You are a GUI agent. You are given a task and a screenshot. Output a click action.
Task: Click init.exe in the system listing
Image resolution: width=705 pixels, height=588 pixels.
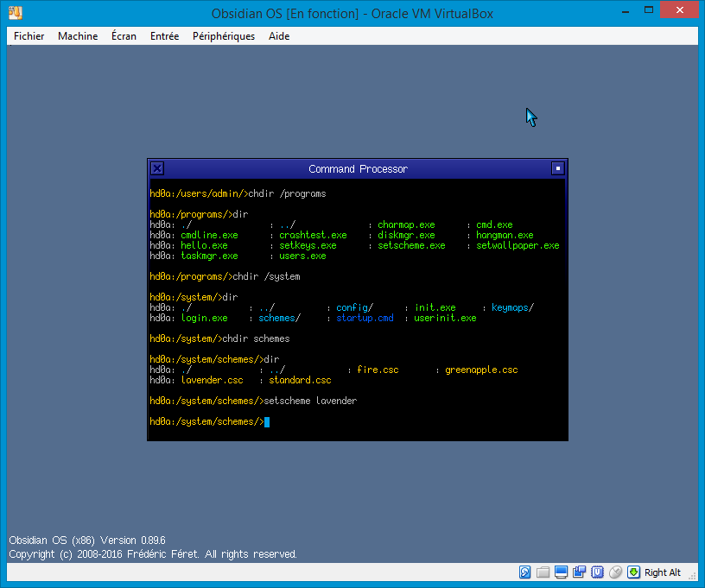tap(435, 307)
